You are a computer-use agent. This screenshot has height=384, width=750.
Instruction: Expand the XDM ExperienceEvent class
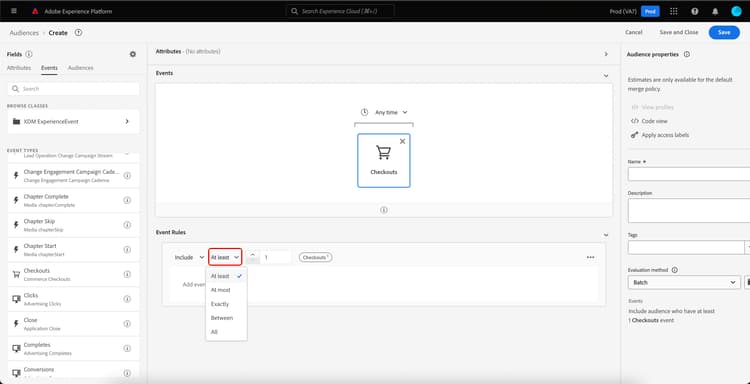[127, 121]
